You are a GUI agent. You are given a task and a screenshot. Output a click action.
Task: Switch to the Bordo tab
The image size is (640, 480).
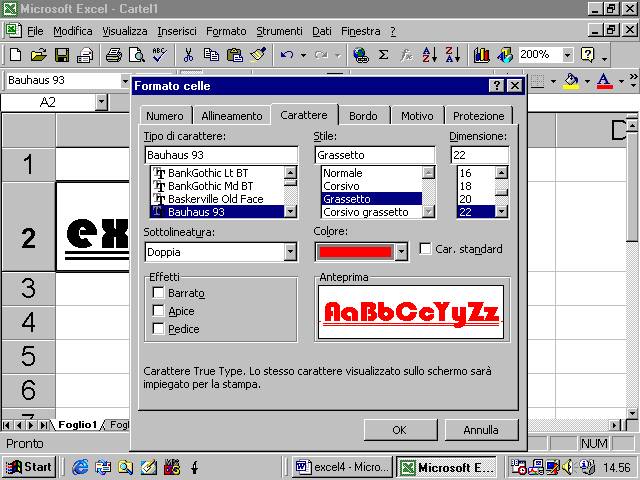click(363, 116)
